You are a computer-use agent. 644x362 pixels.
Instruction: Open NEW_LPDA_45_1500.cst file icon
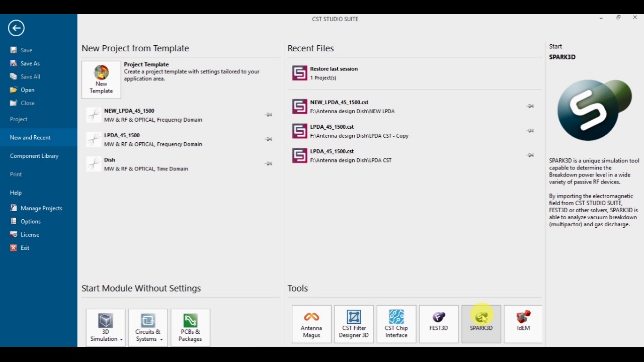click(300, 106)
